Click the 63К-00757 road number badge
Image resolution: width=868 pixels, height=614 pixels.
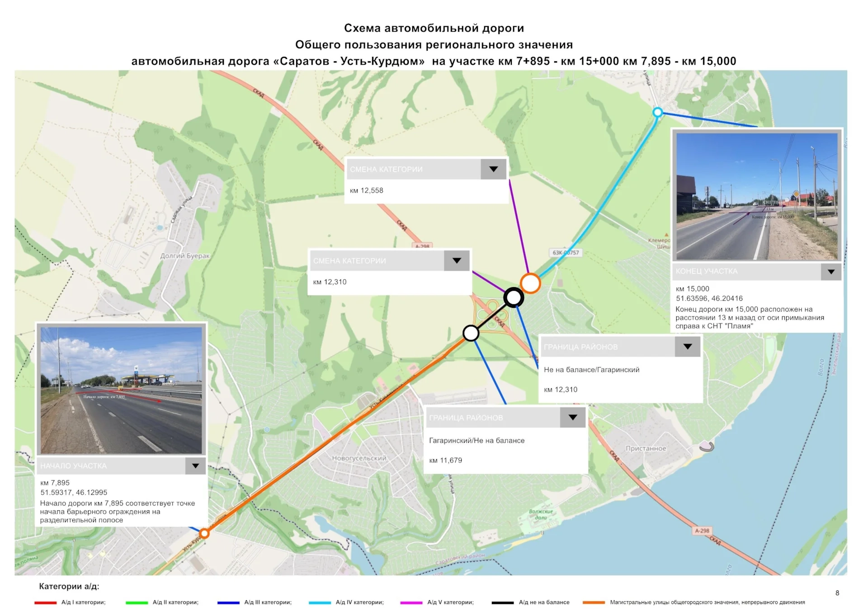pyautogui.click(x=566, y=253)
